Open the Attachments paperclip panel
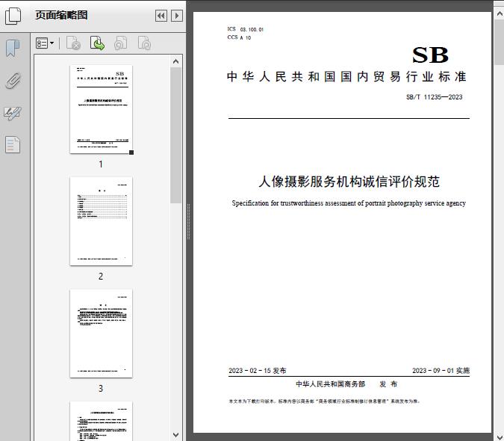This screenshot has height=441, width=504. pos(13,81)
